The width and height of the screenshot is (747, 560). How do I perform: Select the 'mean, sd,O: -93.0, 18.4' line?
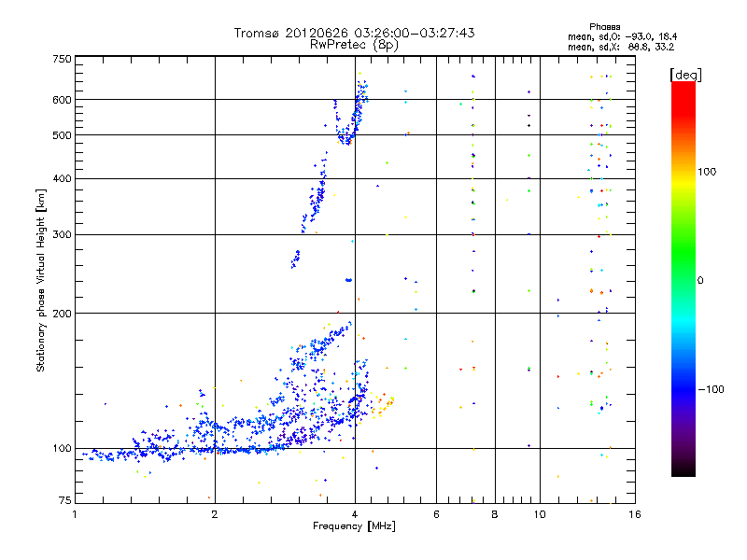coord(622,36)
